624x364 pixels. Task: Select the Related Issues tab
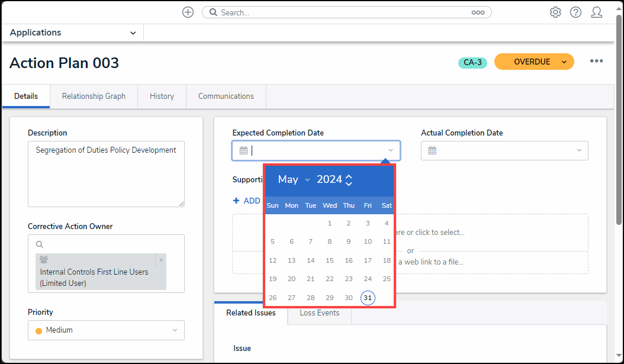[x=250, y=313]
